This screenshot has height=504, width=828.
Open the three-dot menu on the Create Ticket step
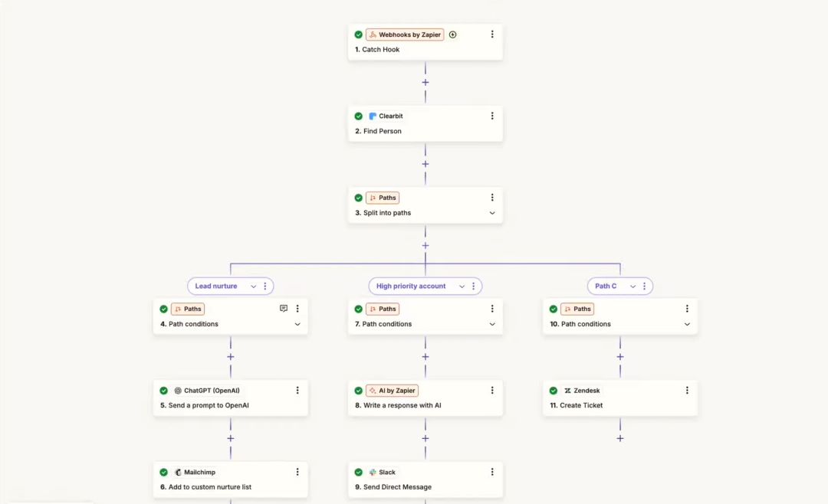(687, 391)
